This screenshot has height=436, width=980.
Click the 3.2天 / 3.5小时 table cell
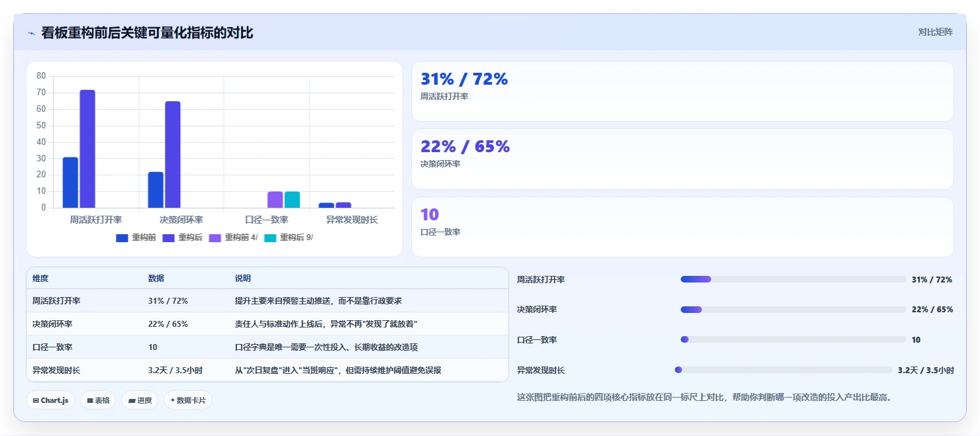point(175,371)
